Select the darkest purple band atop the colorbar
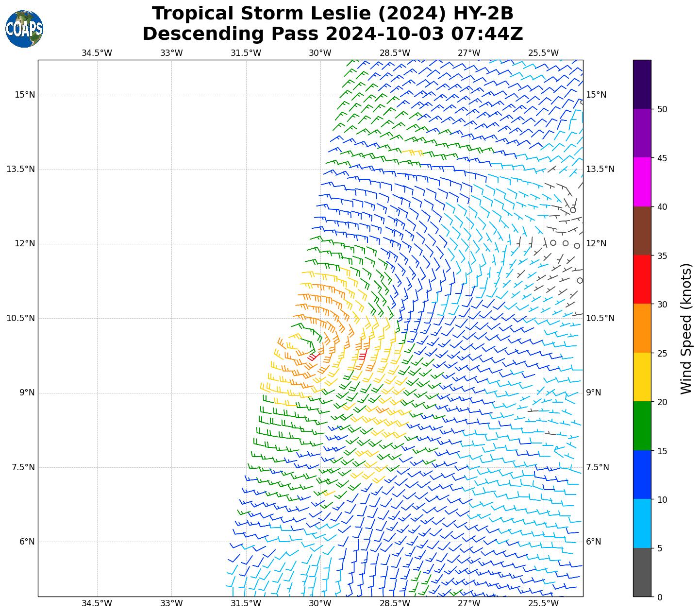The image size is (700, 614). [x=642, y=84]
